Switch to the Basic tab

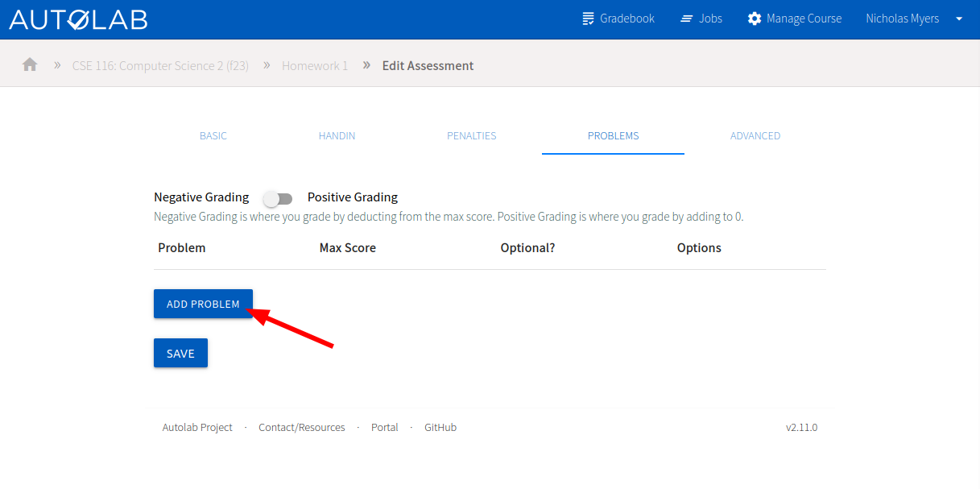[213, 135]
